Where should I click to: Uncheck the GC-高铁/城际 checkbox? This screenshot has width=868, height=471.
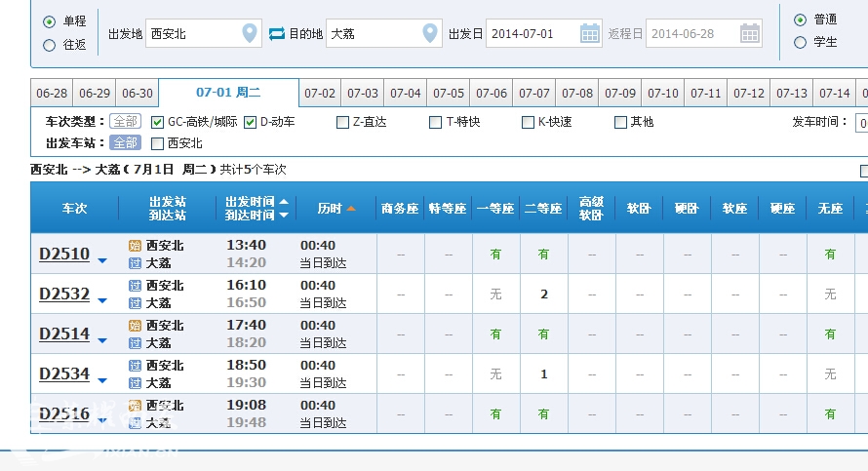point(158,122)
